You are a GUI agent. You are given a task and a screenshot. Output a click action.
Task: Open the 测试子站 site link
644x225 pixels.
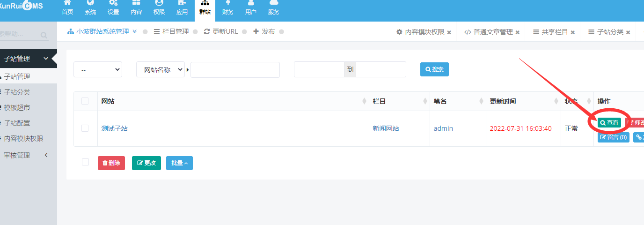115,128
